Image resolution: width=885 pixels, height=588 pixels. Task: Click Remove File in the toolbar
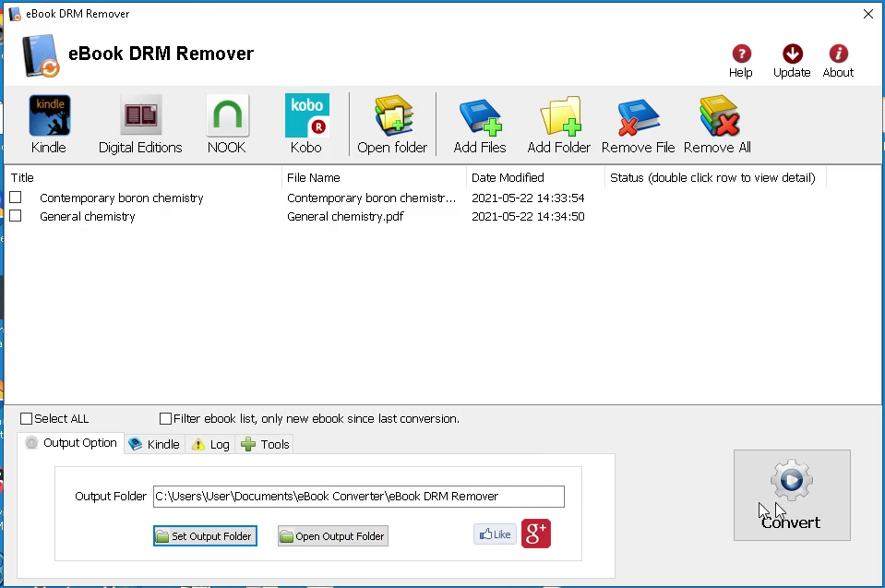pos(639,117)
